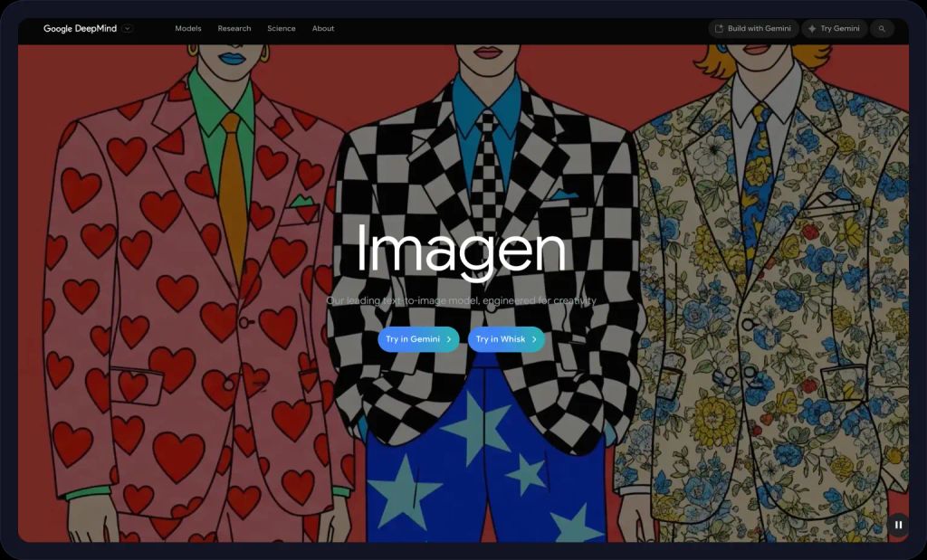The height and width of the screenshot is (560, 927).
Task: Pause the hero background animation
Action: pyautogui.click(x=897, y=525)
